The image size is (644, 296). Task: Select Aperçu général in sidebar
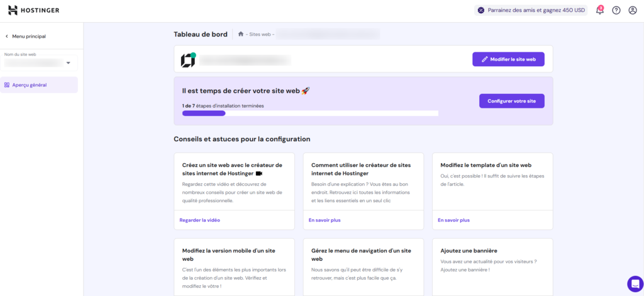[x=39, y=85]
